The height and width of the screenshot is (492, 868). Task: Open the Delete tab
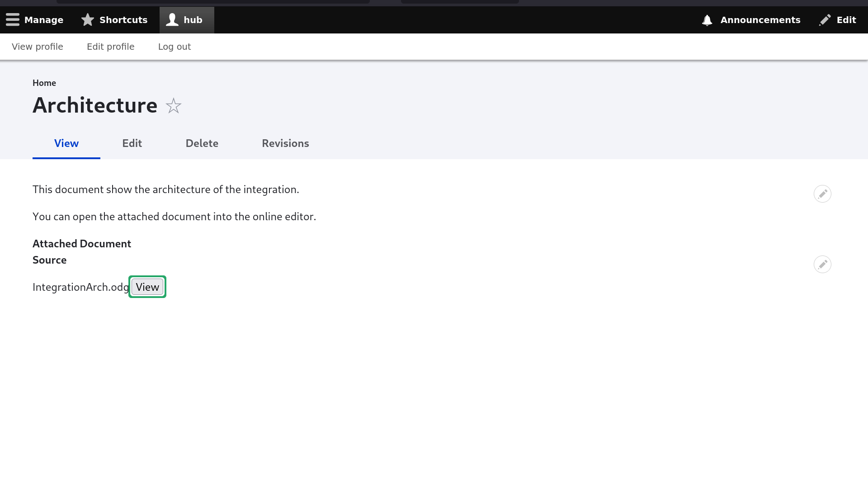202,143
